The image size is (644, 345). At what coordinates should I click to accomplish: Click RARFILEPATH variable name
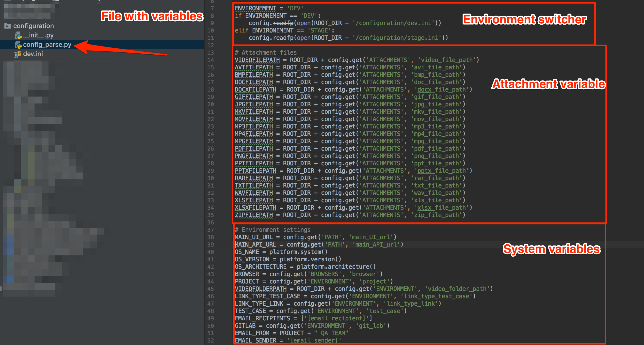[x=254, y=178]
